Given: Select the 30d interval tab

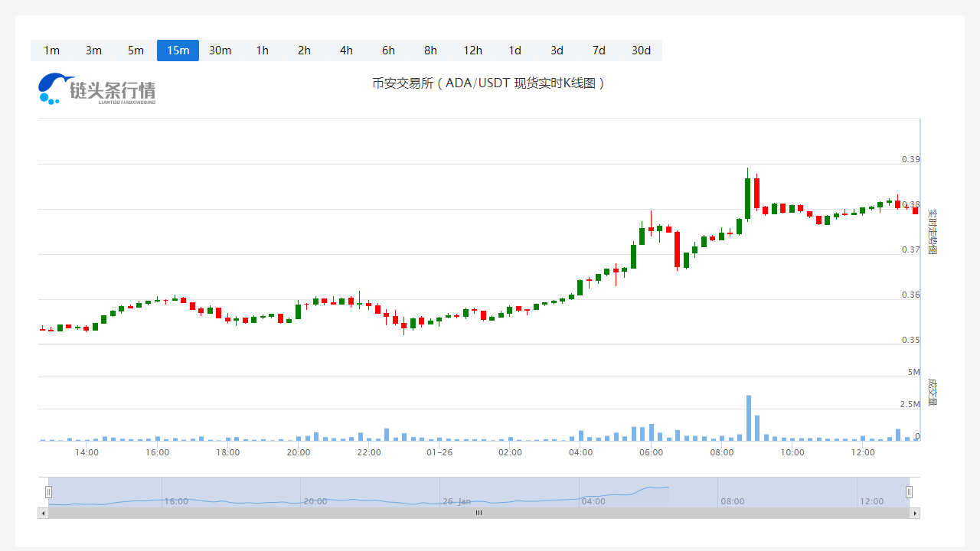Looking at the screenshot, I should [x=641, y=51].
